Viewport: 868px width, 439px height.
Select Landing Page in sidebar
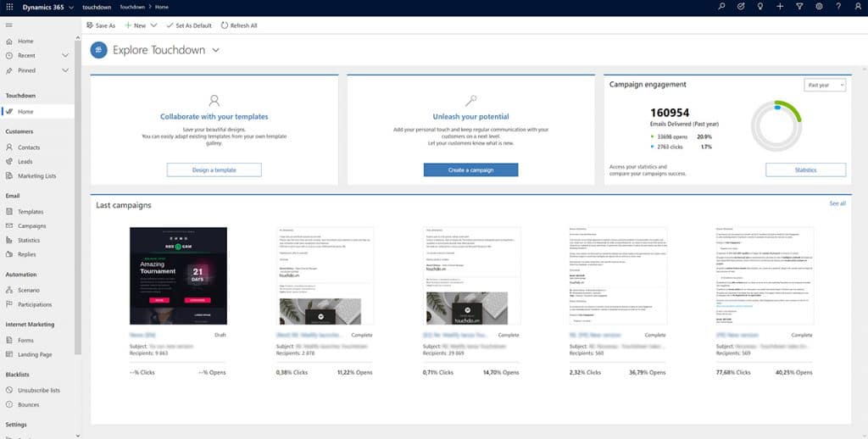[x=35, y=354]
